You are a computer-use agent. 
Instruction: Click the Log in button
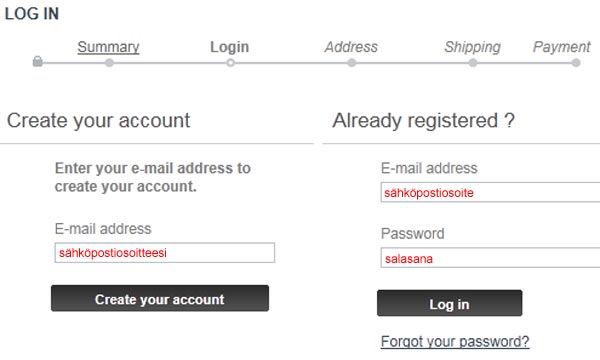pyautogui.click(x=450, y=303)
